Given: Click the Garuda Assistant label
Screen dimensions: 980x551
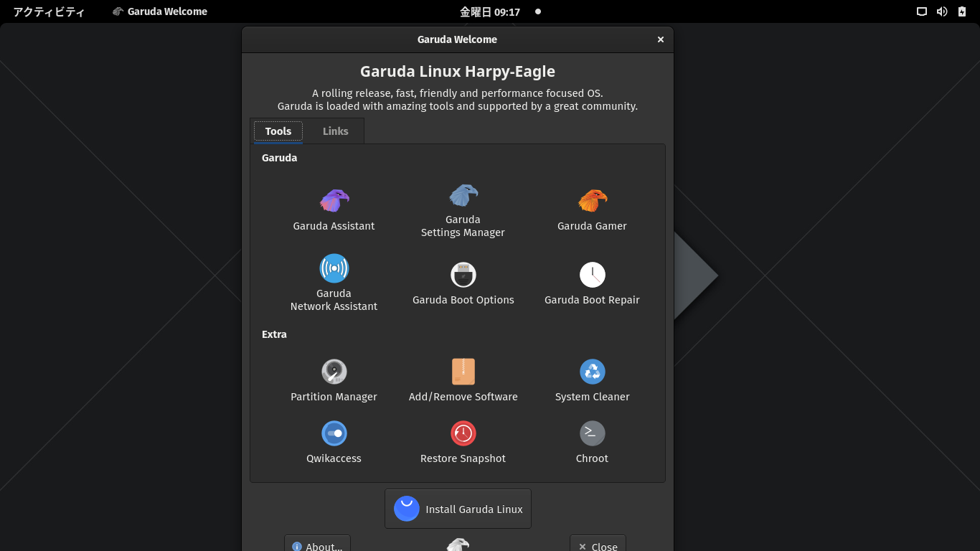Looking at the screenshot, I should click(x=334, y=226).
